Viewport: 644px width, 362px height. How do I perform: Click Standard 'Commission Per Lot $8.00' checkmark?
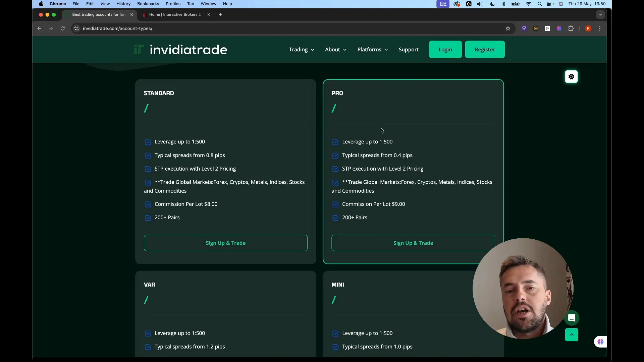pyautogui.click(x=148, y=204)
